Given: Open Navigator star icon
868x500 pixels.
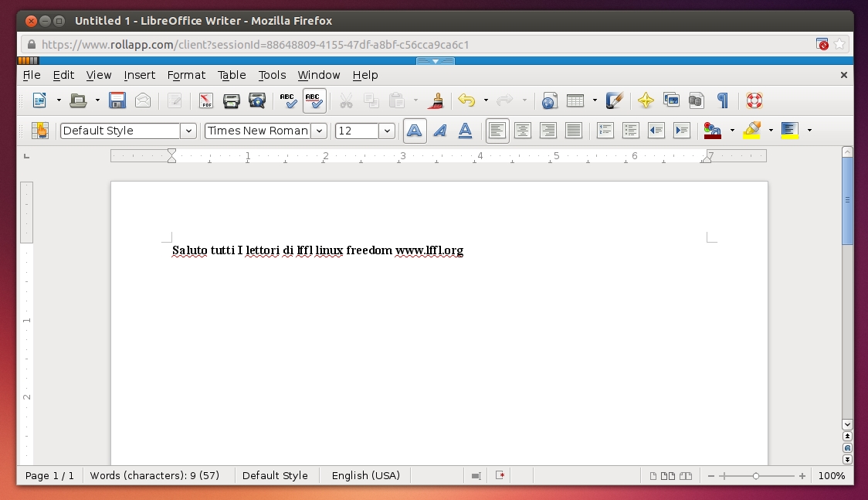Looking at the screenshot, I should (646, 100).
